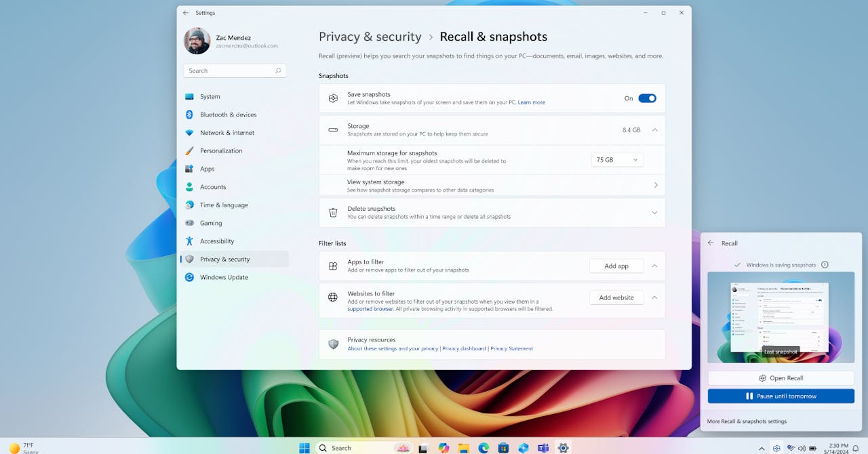Click the Add website button
This screenshot has height=454, width=868.
tap(616, 297)
